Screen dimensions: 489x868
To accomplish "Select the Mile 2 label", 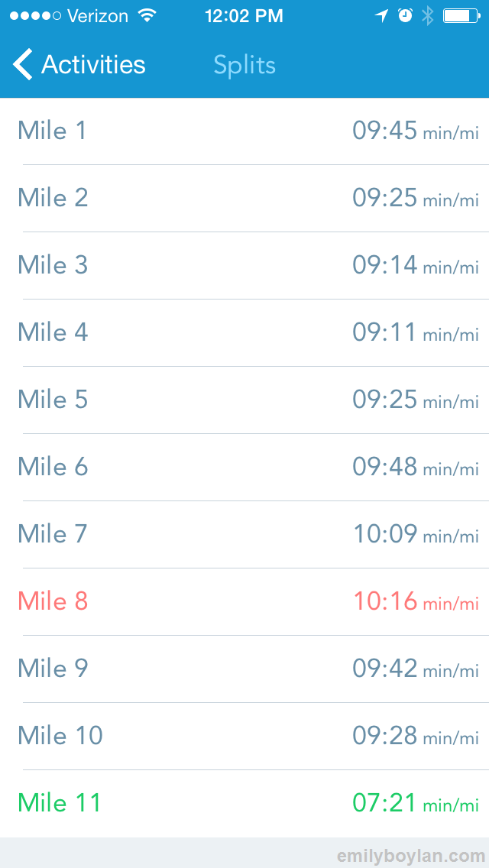I will pyautogui.click(x=53, y=198).
